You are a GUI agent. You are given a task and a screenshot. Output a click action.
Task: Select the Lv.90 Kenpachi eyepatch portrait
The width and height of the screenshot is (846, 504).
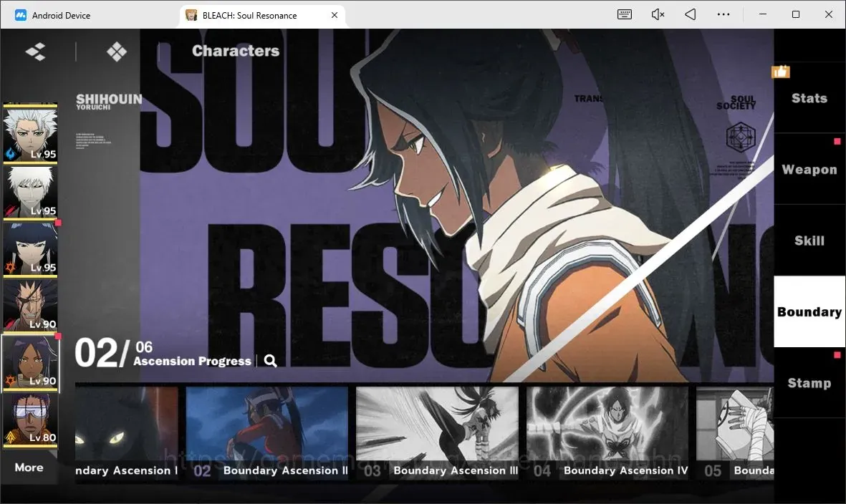[x=30, y=305]
